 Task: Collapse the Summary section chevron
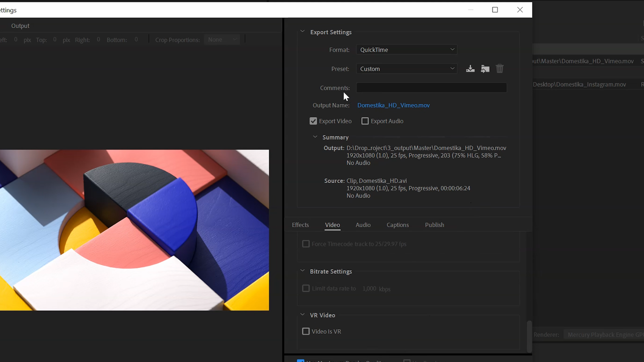pyautogui.click(x=315, y=137)
